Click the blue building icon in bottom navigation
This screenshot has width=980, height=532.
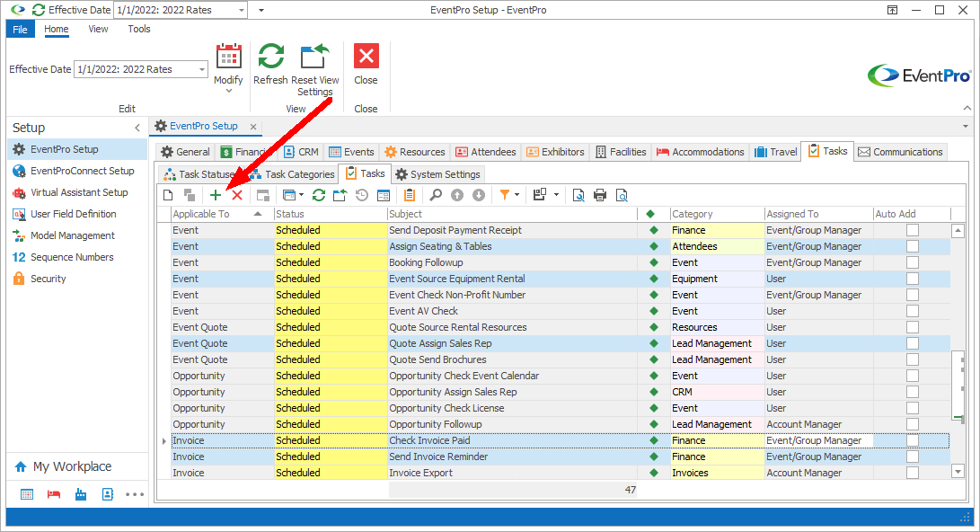81,494
